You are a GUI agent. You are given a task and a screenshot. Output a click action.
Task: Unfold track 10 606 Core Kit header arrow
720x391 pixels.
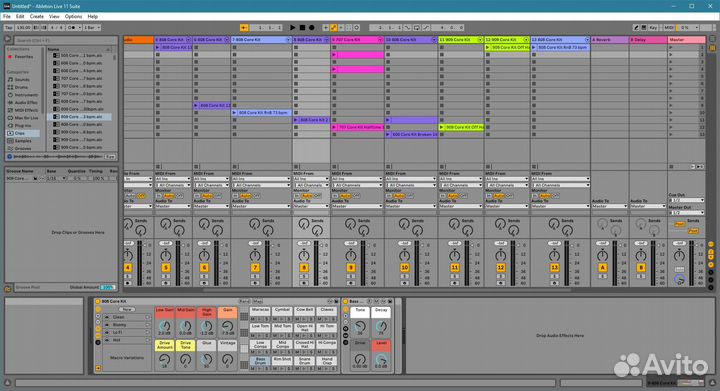coord(433,40)
